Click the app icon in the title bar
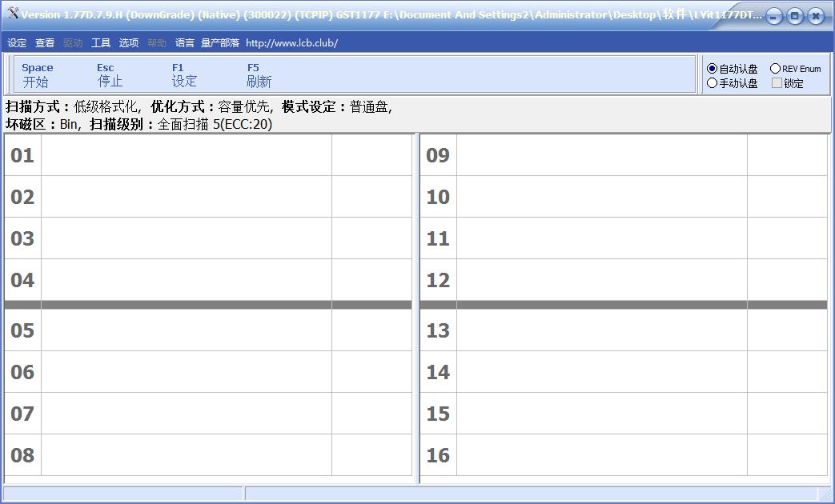 click(14, 14)
